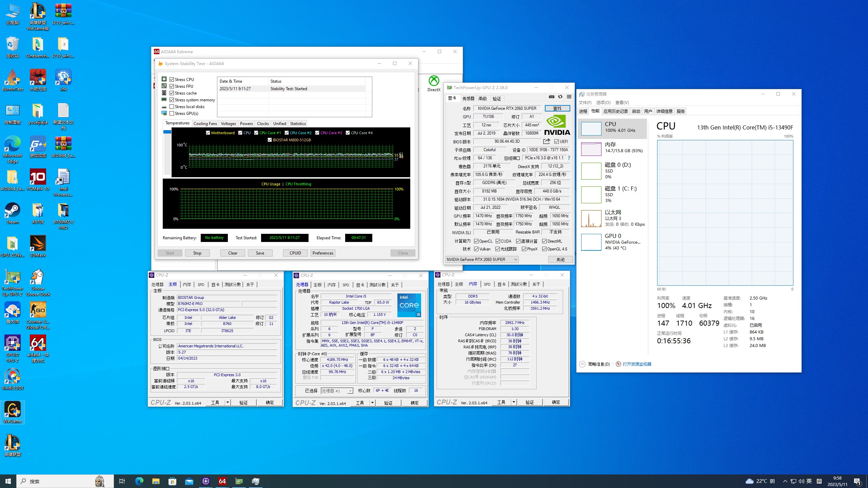Screen dimensions: 868x488
Task: Switch to the Cooling Fans tab
Action: (205, 124)
